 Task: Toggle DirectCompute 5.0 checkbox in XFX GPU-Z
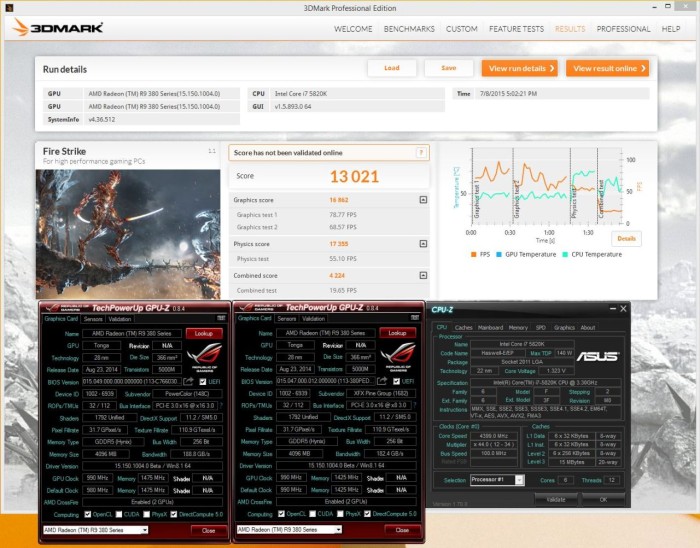click(x=367, y=514)
